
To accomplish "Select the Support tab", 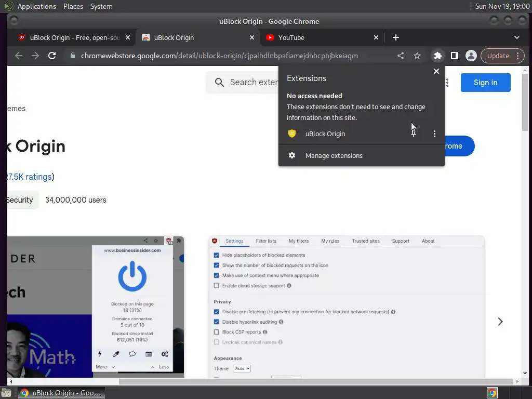I will point(401,241).
